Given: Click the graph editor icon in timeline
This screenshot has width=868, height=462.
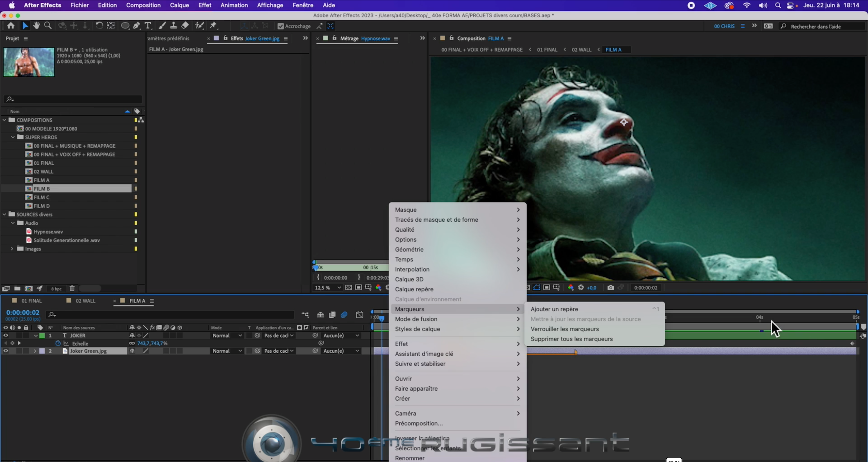Looking at the screenshot, I should [359, 315].
